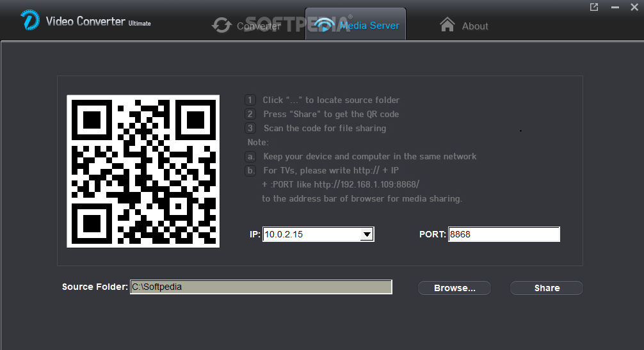Click step 2 text "Press Share to get the QR code"
This screenshot has width=644, height=350.
pos(331,114)
